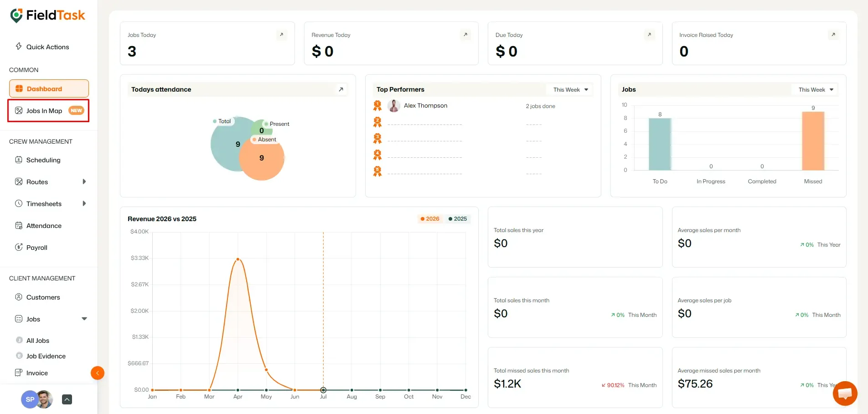Click the rank 4 medal icon
868x414 pixels.
pyautogui.click(x=377, y=155)
